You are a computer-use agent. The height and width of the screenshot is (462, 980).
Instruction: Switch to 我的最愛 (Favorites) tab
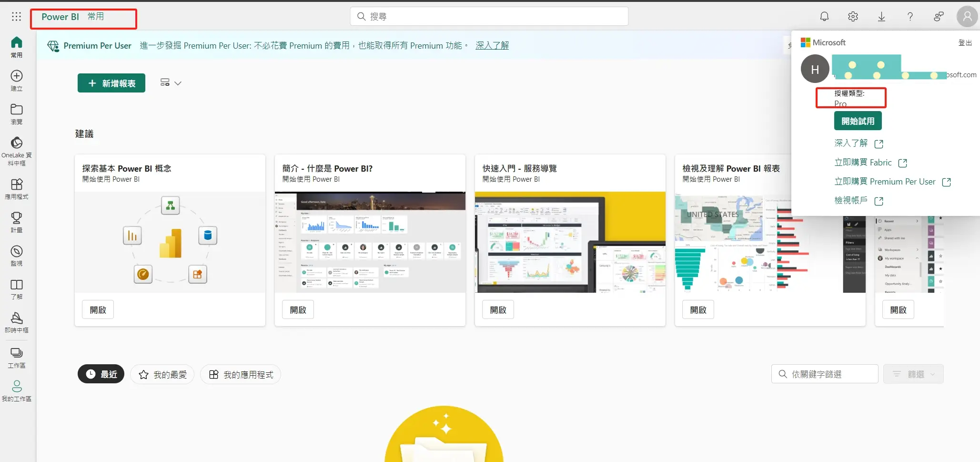162,375
